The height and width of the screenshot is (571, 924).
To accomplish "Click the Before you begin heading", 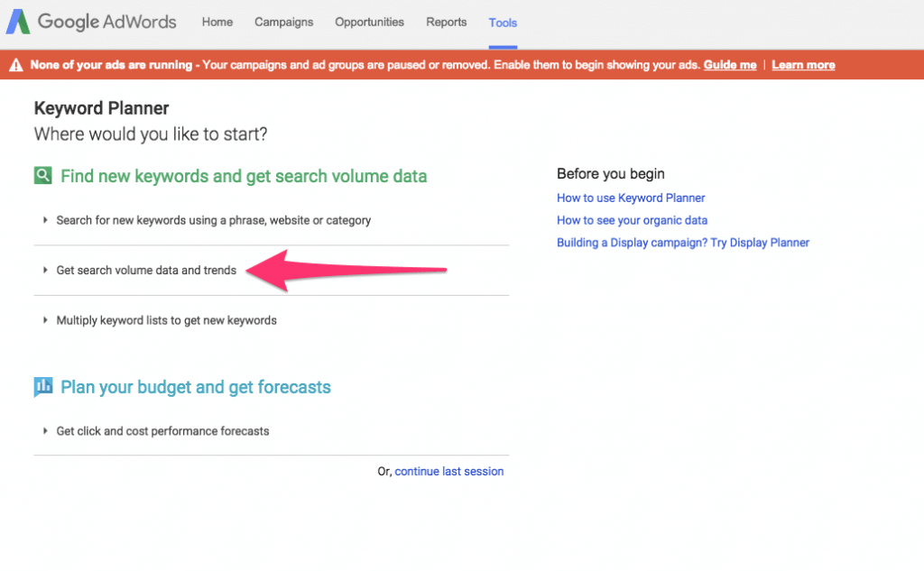I will pos(611,174).
